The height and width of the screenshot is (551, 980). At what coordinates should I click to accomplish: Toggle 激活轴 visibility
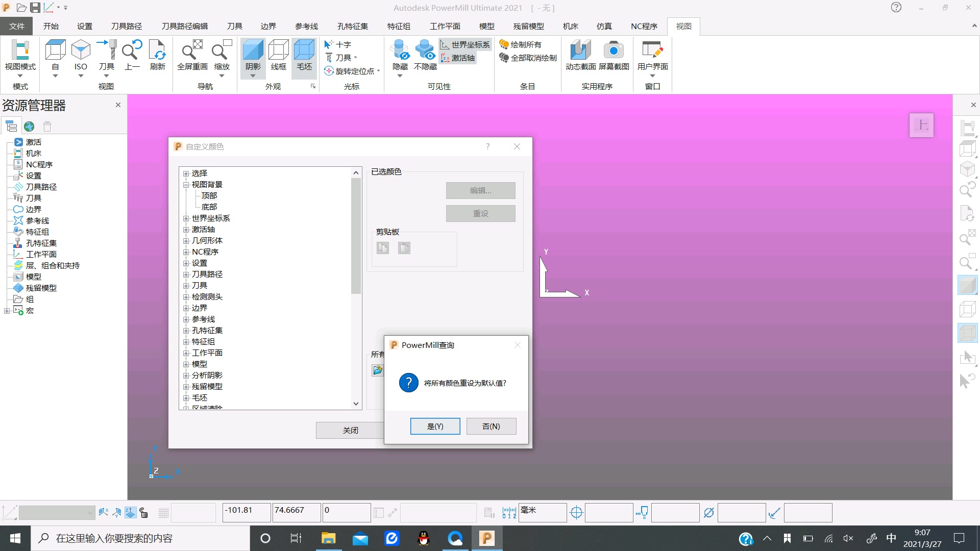coord(458,58)
